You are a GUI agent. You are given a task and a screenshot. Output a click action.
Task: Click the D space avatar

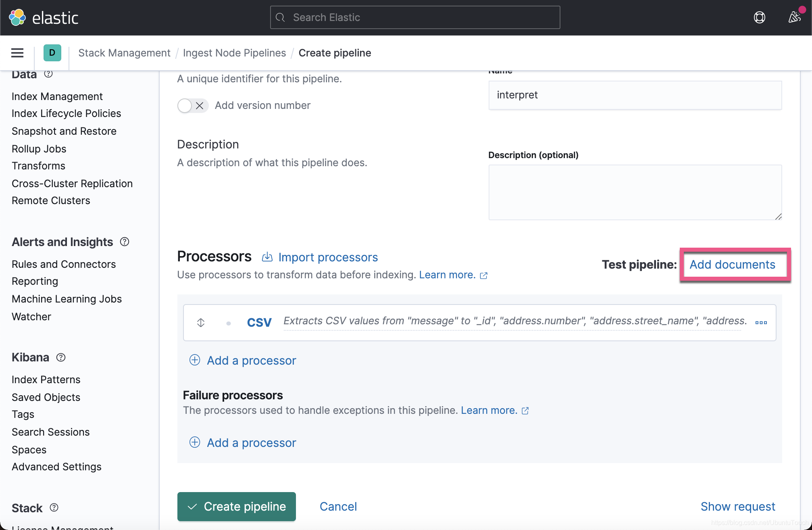point(52,53)
